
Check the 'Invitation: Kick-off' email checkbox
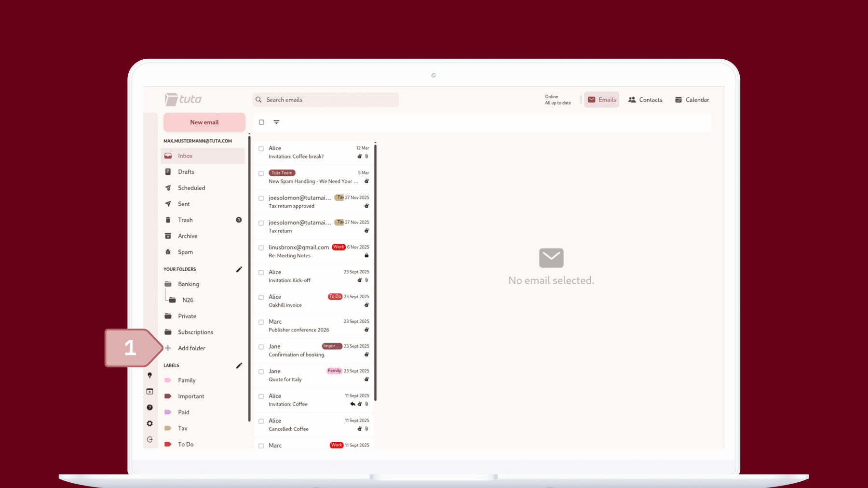[261, 273]
